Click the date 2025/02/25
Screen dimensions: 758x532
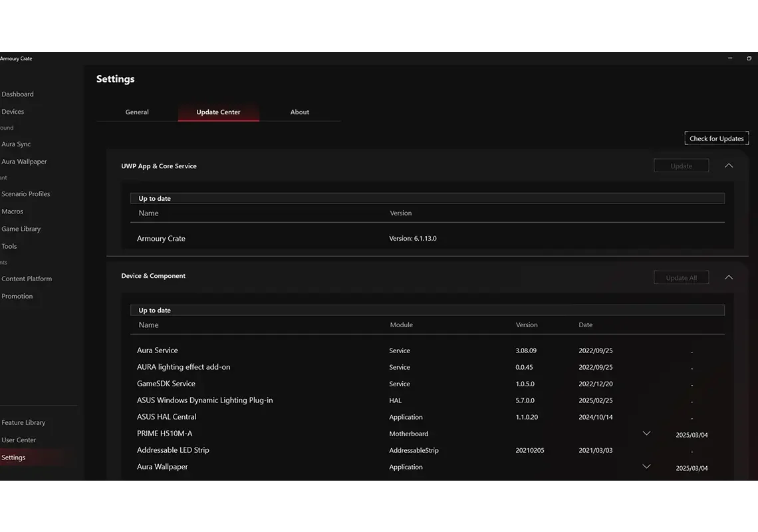596,400
